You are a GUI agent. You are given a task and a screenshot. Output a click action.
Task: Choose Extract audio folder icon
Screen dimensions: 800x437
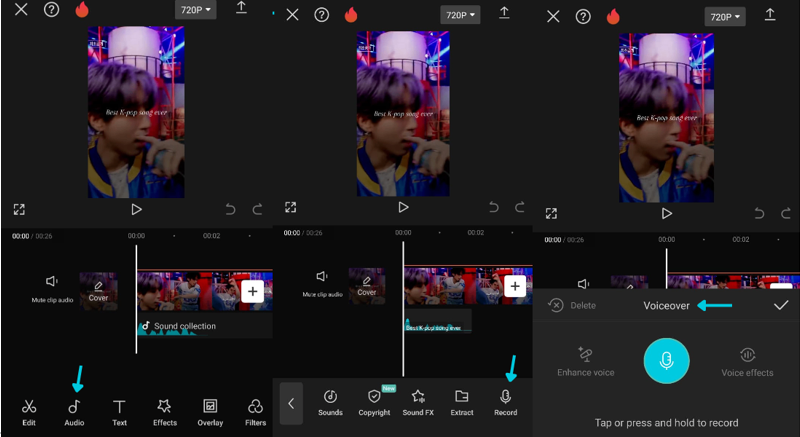click(461, 402)
